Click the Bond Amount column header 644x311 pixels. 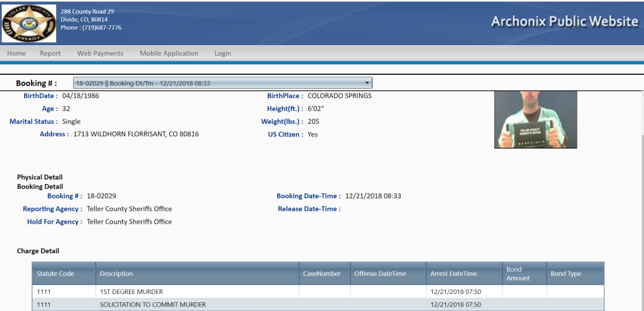(518, 274)
